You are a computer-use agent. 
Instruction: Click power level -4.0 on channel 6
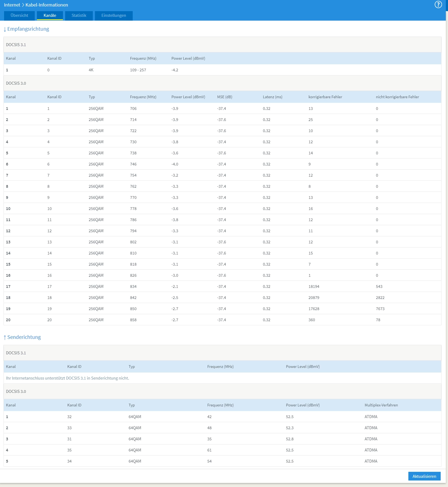point(175,164)
